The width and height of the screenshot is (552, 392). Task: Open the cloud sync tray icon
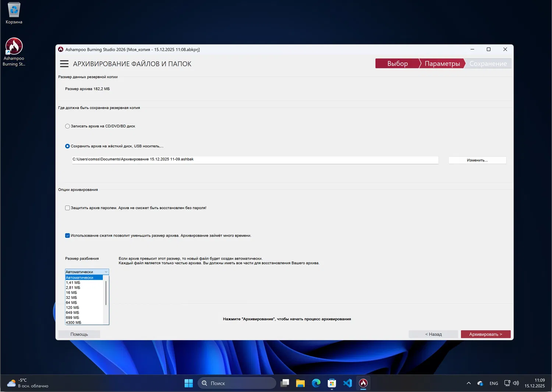pos(480,383)
